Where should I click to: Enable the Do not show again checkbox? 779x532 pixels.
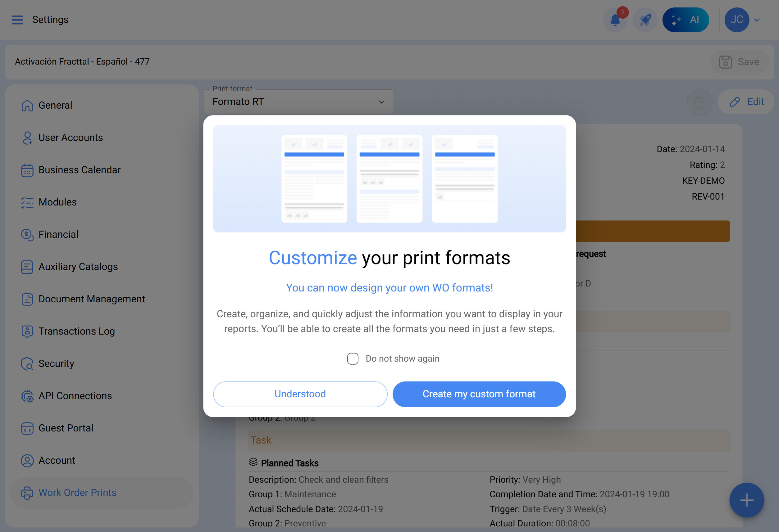coord(352,358)
